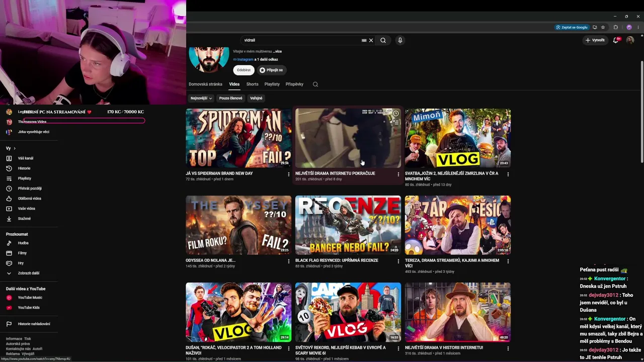The height and width of the screenshot is (362, 644).
Task: Search within the channel using magnifier icon
Action: (315, 84)
